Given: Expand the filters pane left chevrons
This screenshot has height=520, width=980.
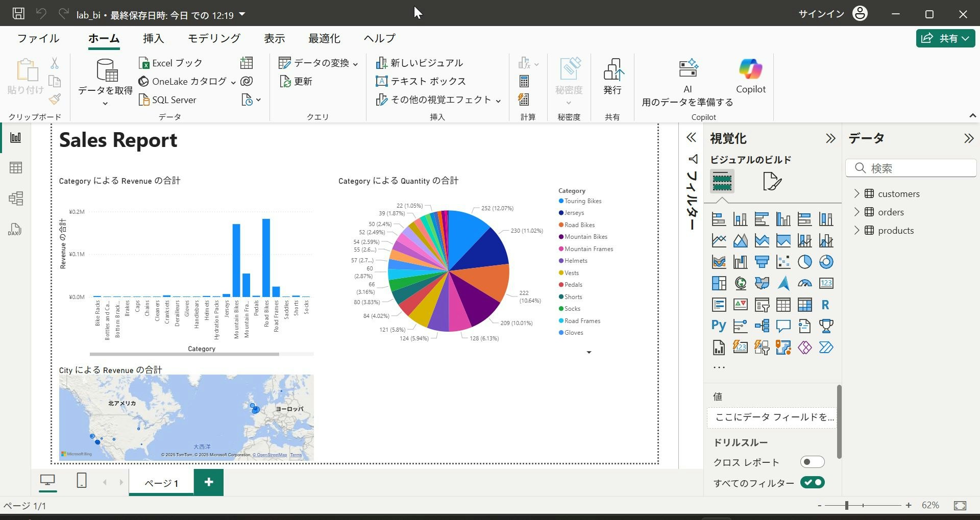Looking at the screenshot, I should pos(691,138).
